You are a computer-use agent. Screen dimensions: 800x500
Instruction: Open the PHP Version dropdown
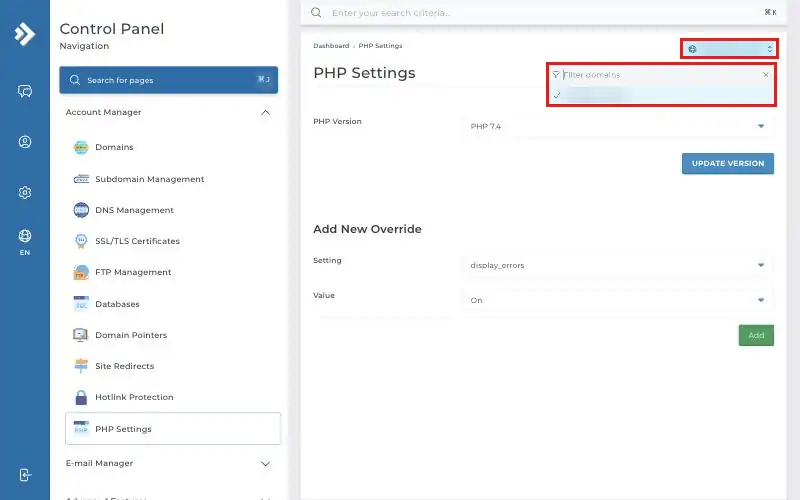point(618,126)
